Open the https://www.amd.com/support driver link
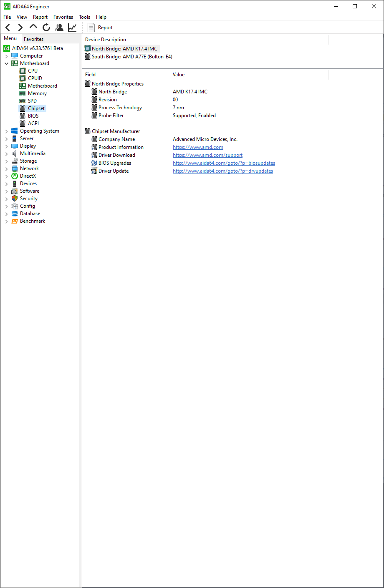 pos(207,155)
